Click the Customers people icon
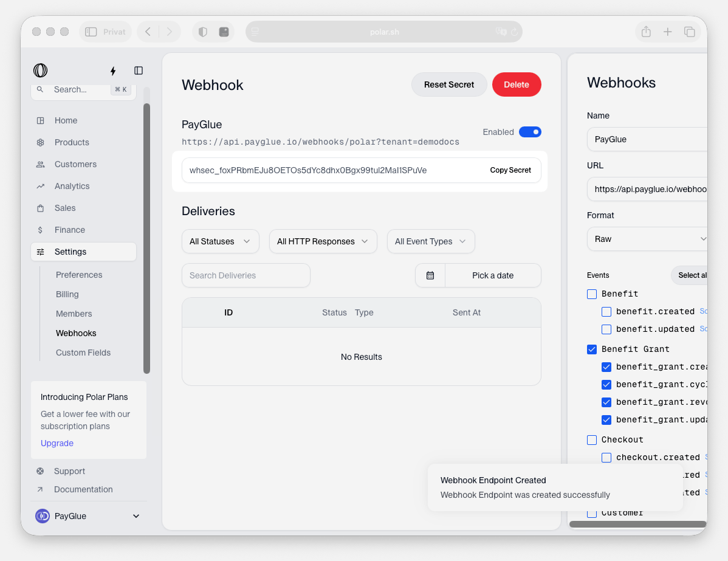The image size is (728, 561). [x=40, y=164]
